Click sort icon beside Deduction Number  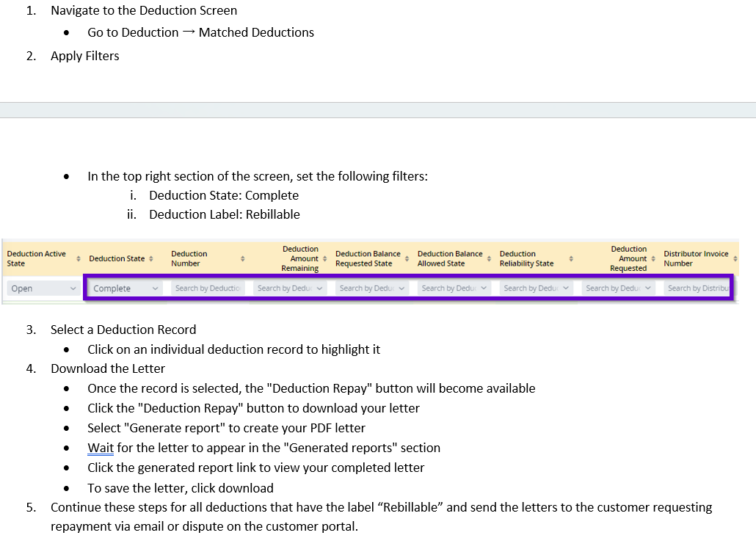click(x=243, y=259)
